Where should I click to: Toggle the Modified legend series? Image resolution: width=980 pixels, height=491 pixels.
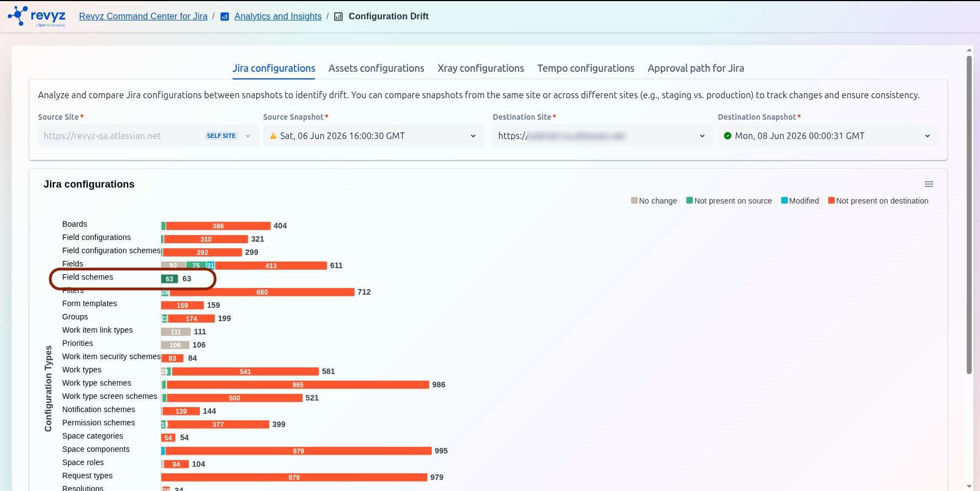(800, 201)
